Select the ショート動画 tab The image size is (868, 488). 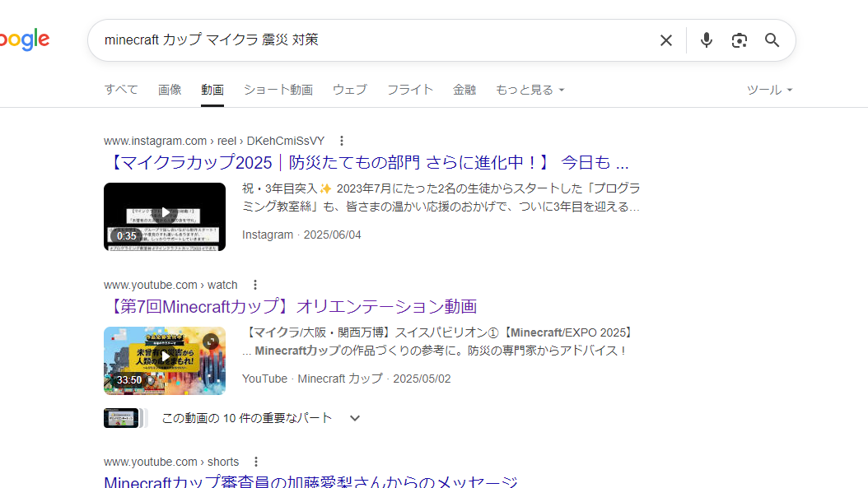[278, 90]
